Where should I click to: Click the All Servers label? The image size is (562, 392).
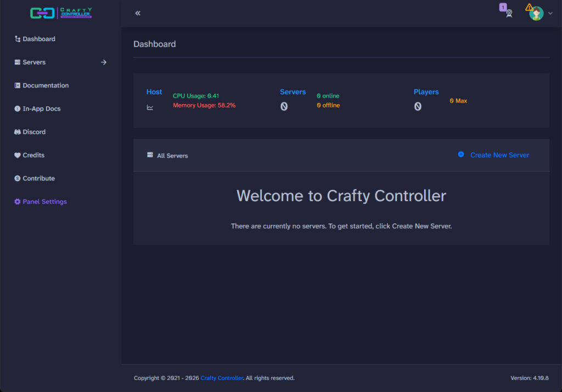172,156
